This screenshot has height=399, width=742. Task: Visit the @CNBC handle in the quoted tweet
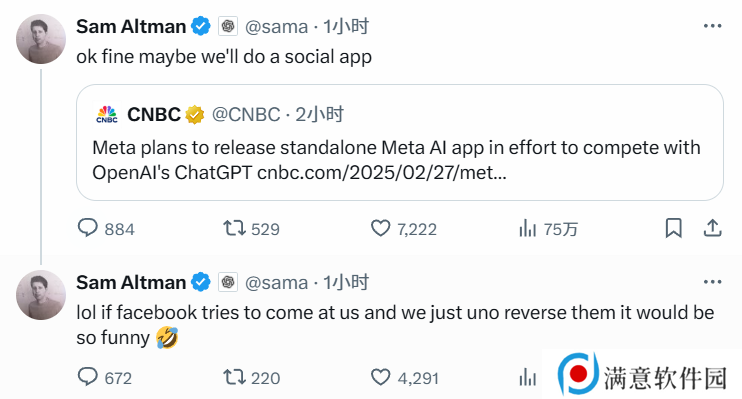(246, 115)
